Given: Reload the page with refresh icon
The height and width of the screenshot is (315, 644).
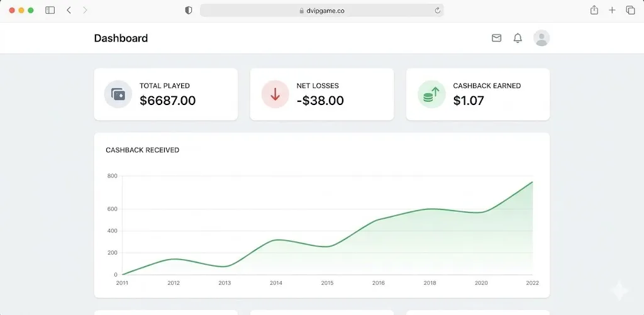Looking at the screenshot, I should (x=438, y=11).
